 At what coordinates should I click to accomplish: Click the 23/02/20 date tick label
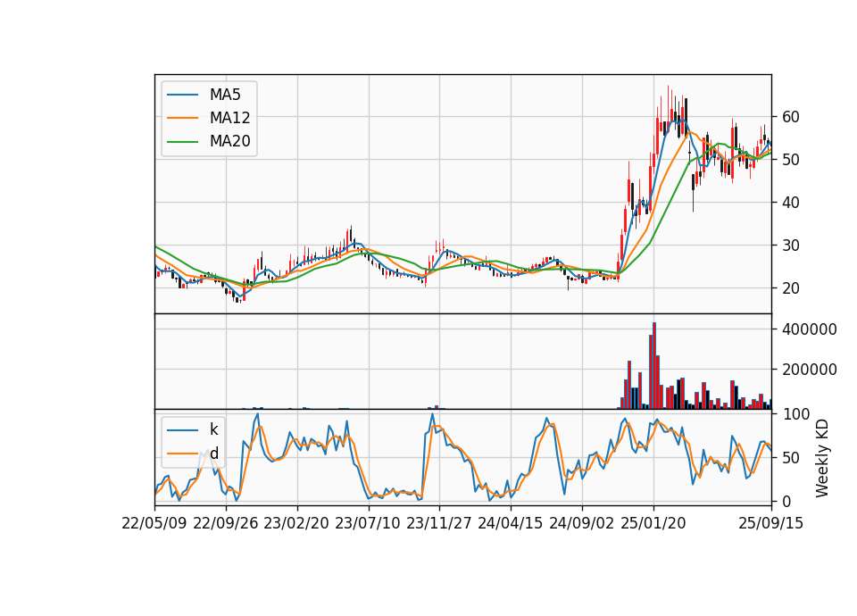(x=296, y=523)
